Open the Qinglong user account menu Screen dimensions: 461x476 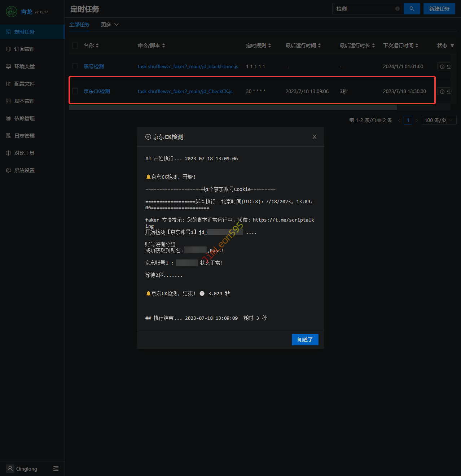[x=22, y=468]
